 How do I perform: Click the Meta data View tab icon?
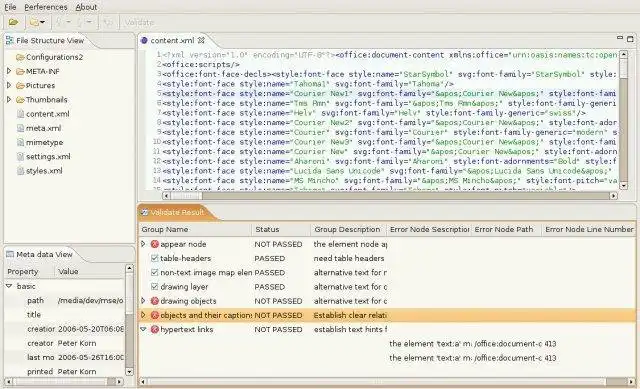pyautogui.click(x=10, y=254)
